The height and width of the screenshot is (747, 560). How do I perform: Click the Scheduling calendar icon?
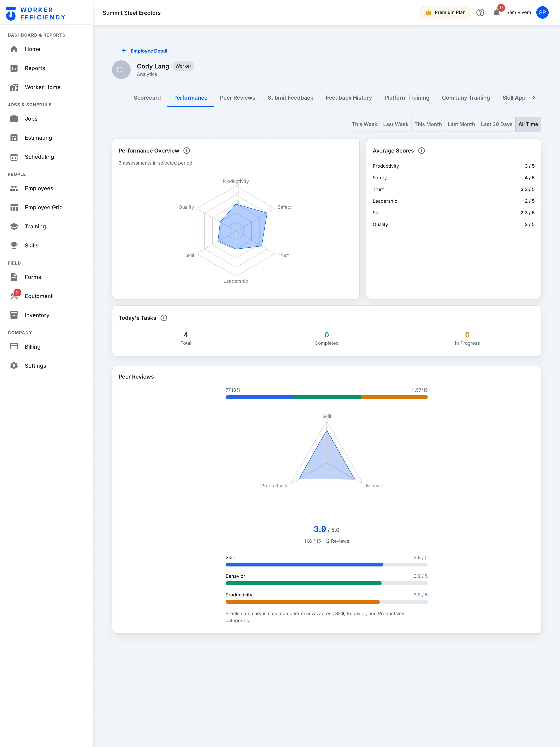pos(14,157)
